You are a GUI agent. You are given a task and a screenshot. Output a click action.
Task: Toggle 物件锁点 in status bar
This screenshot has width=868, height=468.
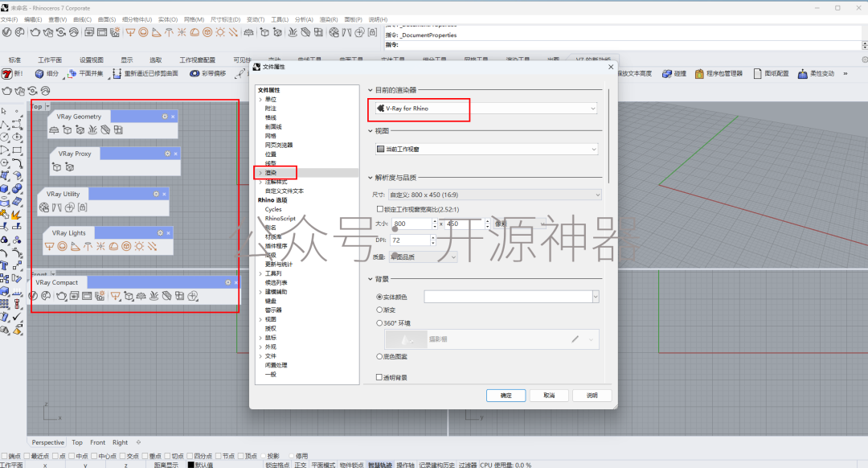point(351,465)
